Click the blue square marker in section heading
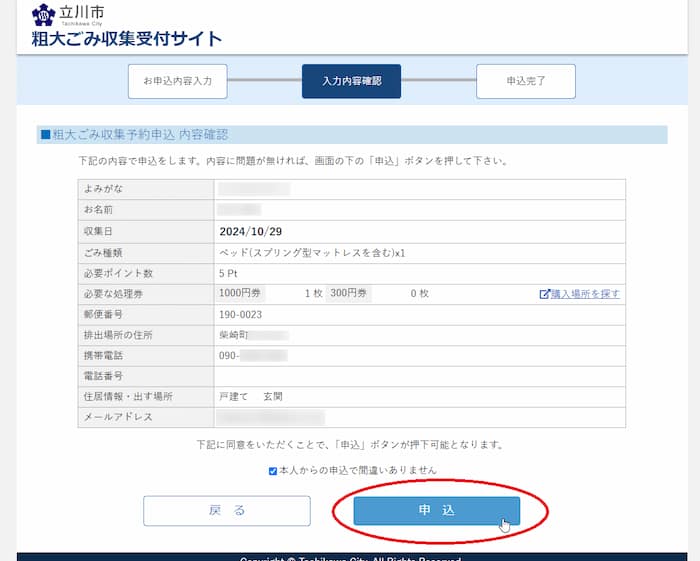This screenshot has width=700, height=561. click(44, 135)
